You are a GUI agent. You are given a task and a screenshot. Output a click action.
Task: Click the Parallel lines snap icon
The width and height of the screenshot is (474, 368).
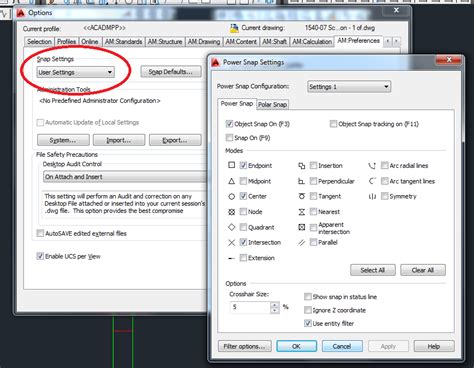302,243
